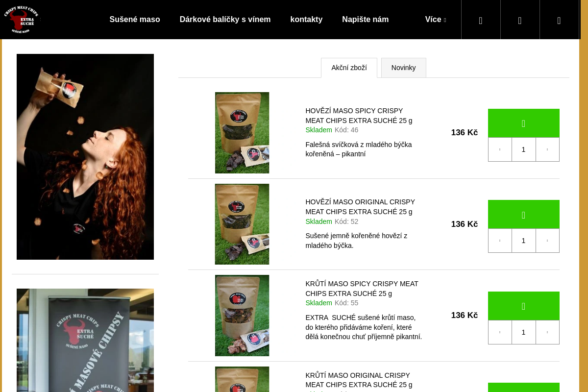Viewport: 588px width, 392px height.
Task: Open the kontakty page
Action: (306, 20)
